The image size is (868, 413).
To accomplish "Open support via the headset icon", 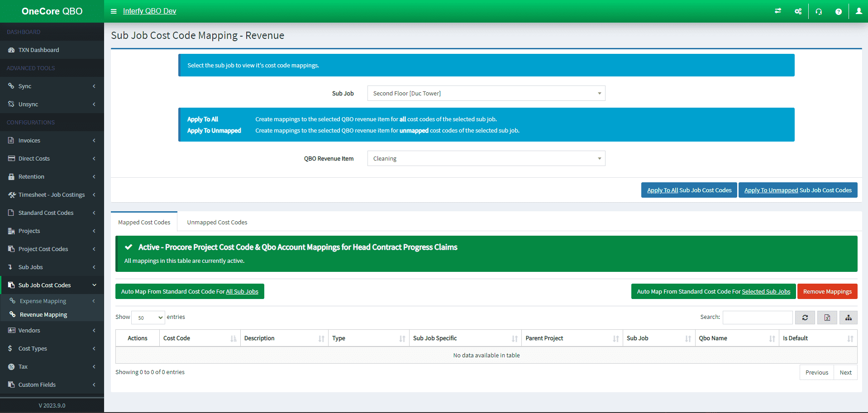I will click(x=819, y=11).
